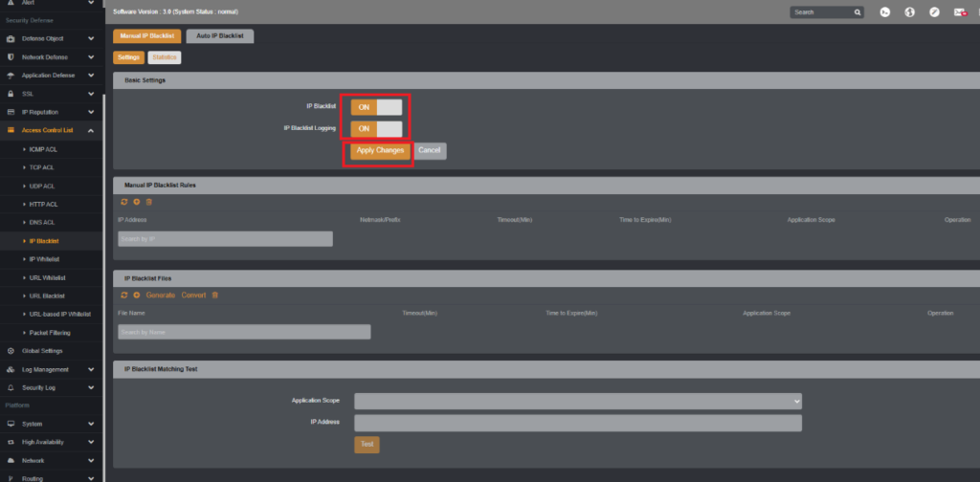The width and height of the screenshot is (980, 482).
Task: Open the console terminal icon in header
Action: (885, 12)
